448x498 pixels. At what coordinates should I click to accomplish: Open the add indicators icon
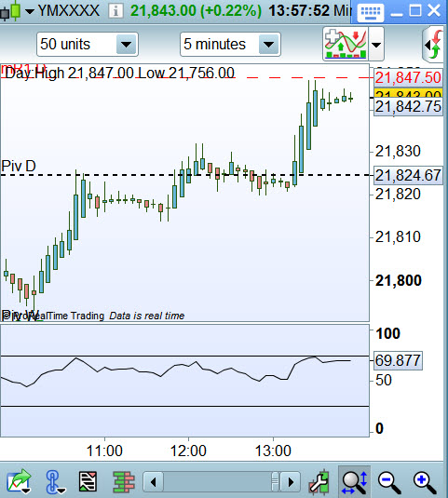[x=346, y=44]
